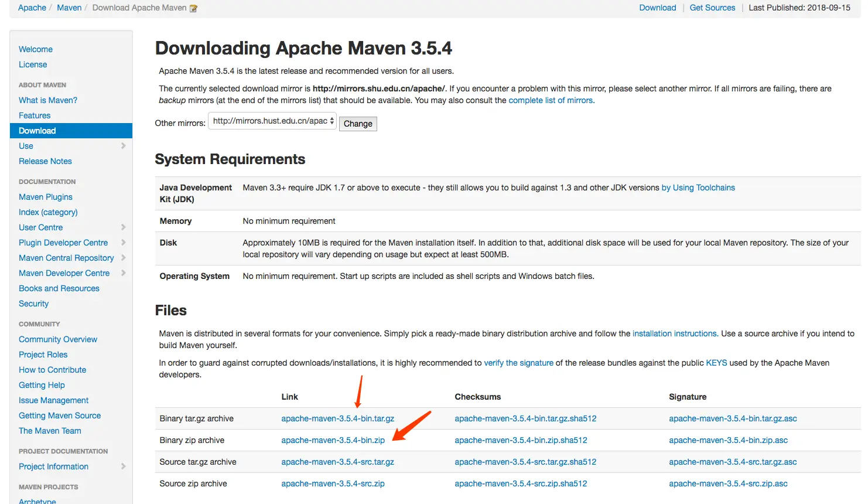The width and height of the screenshot is (868, 504).
Task: Open apache-maven-3.5.4-bin.zip.sha512 checksum
Action: click(x=521, y=440)
